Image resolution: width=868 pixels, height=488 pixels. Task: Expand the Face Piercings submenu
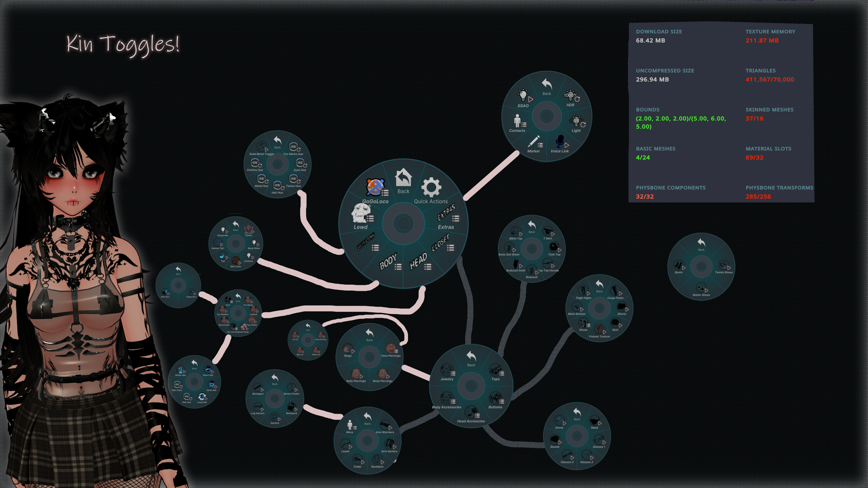tap(391, 348)
